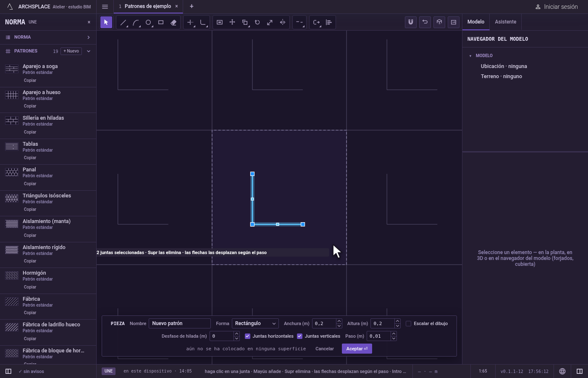Click the Aceptar button
588x378 pixels.
click(x=357, y=349)
